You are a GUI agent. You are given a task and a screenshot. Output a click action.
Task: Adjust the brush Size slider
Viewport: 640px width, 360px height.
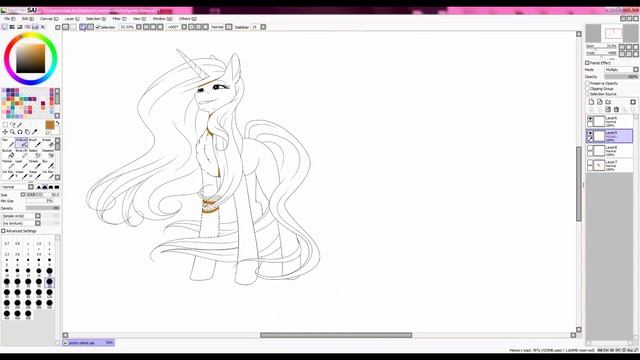click(43, 195)
